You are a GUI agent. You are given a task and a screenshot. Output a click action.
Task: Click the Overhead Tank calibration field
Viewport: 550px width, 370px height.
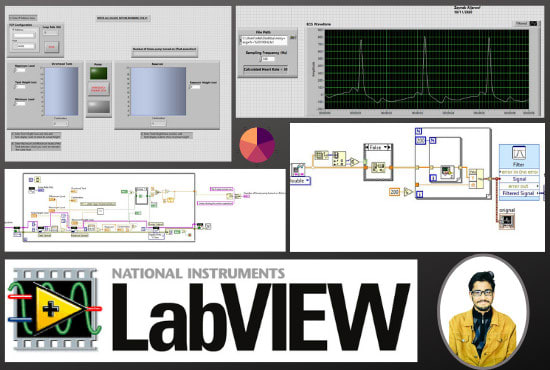[61, 123]
